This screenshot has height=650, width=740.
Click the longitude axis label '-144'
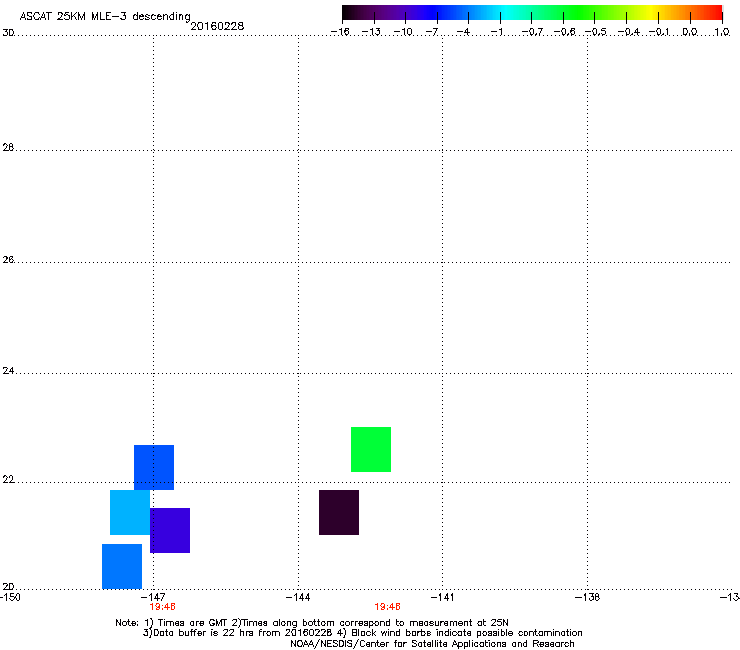(298, 597)
